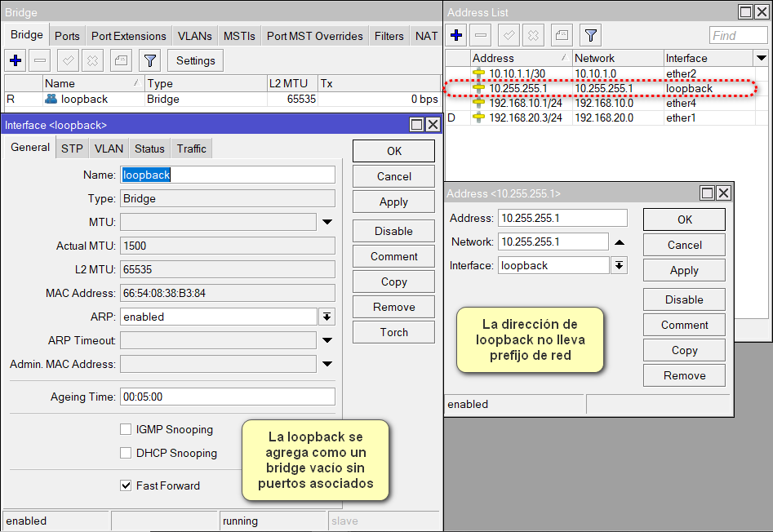Open the ARP dropdown in the loopback interface
The height and width of the screenshot is (532, 773).
click(x=327, y=316)
